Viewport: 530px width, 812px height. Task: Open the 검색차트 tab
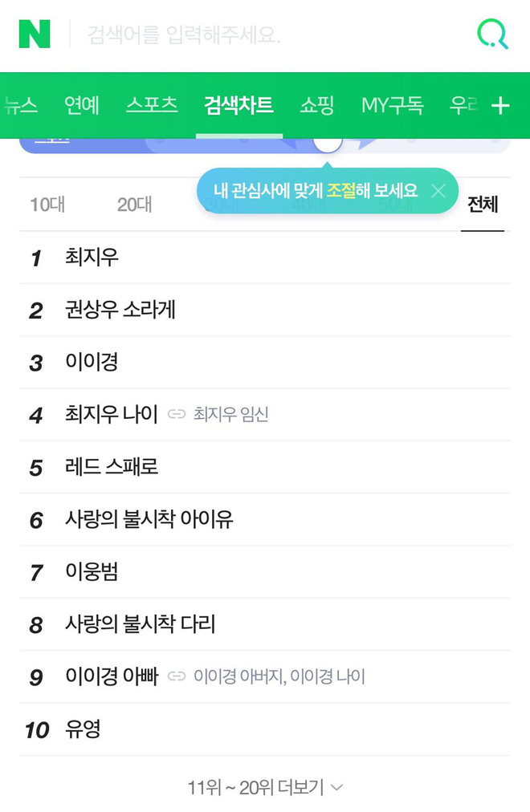coord(238,105)
